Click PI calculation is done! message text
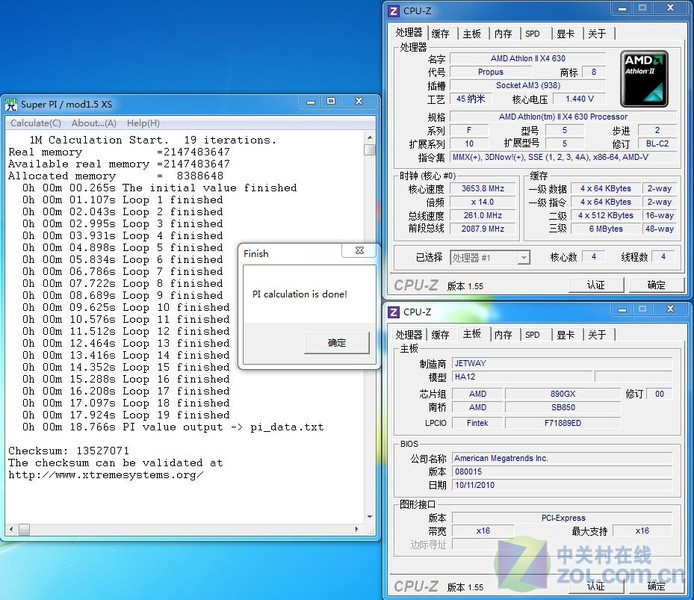The height and width of the screenshot is (600, 694). point(300,294)
